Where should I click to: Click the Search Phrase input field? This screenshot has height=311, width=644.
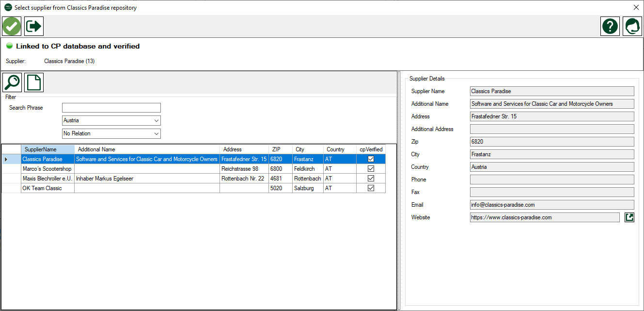pyautogui.click(x=111, y=108)
